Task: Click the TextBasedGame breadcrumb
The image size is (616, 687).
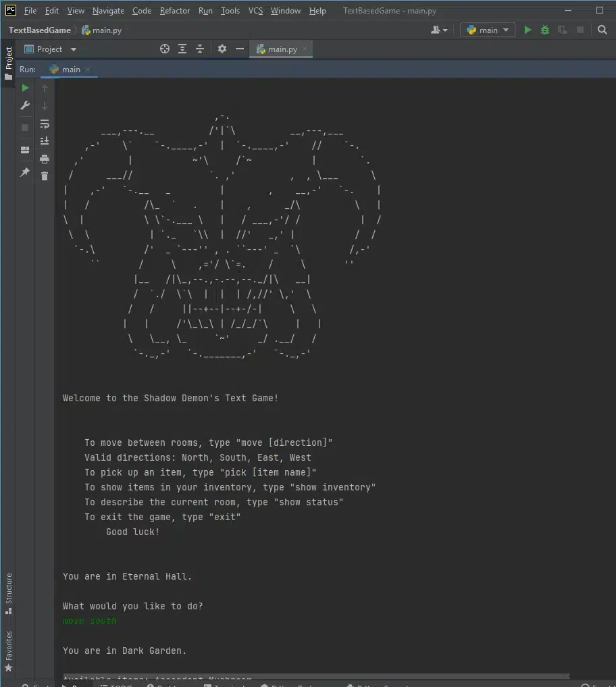Action: (39, 30)
